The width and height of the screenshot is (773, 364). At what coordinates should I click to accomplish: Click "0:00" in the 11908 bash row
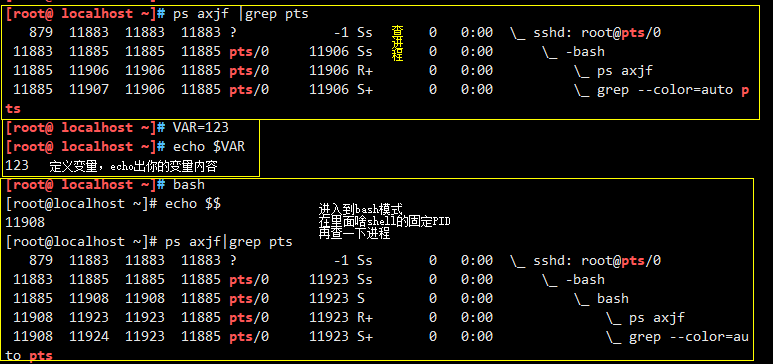(x=477, y=298)
